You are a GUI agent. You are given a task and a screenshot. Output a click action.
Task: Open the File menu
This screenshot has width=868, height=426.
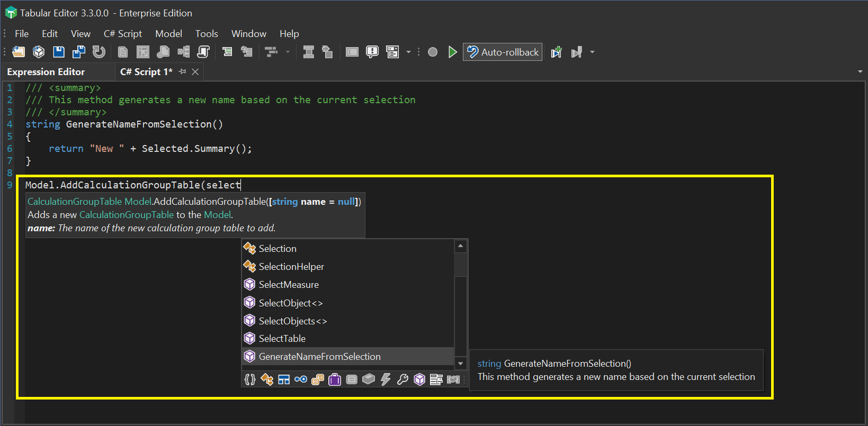pos(22,34)
